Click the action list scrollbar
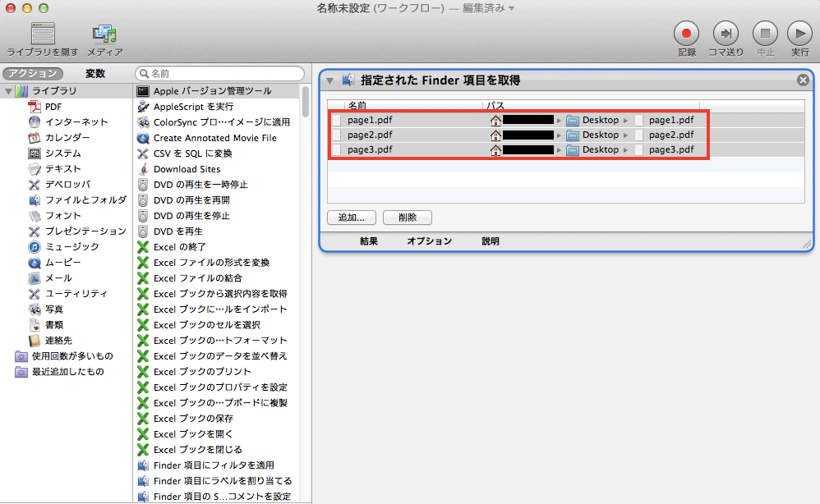The height and width of the screenshot is (504, 820). (306, 103)
